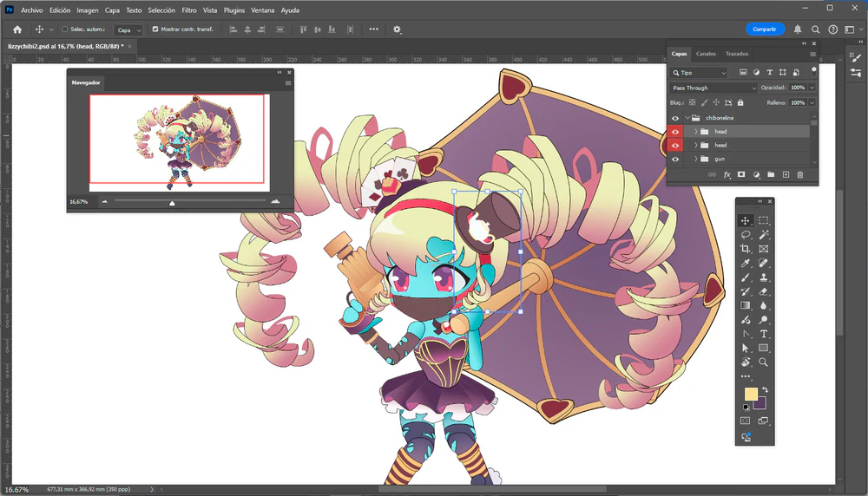Screen dimensions: 868x496
Task: Open the background purple color swatch
Action: click(x=762, y=404)
